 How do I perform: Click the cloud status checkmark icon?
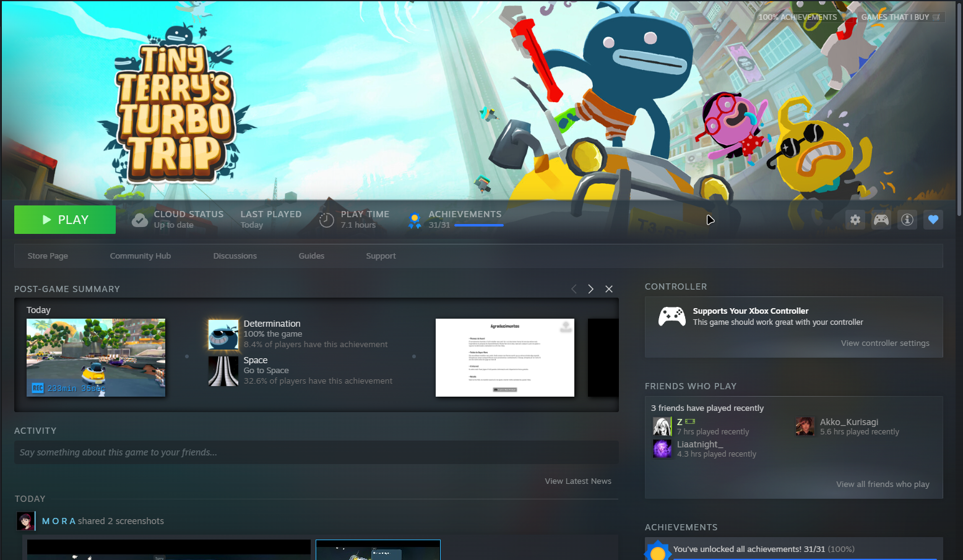click(x=140, y=220)
